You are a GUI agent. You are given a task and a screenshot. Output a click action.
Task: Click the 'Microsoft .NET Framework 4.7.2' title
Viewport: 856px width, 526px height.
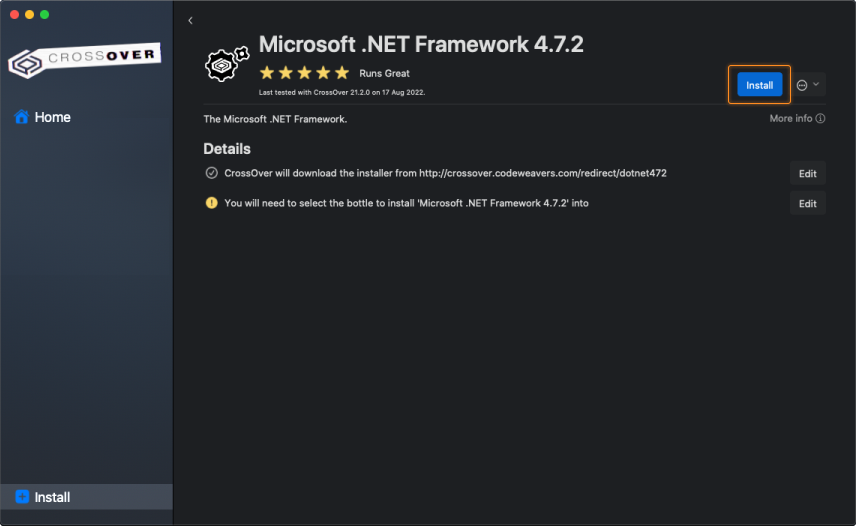coord(421,44)
